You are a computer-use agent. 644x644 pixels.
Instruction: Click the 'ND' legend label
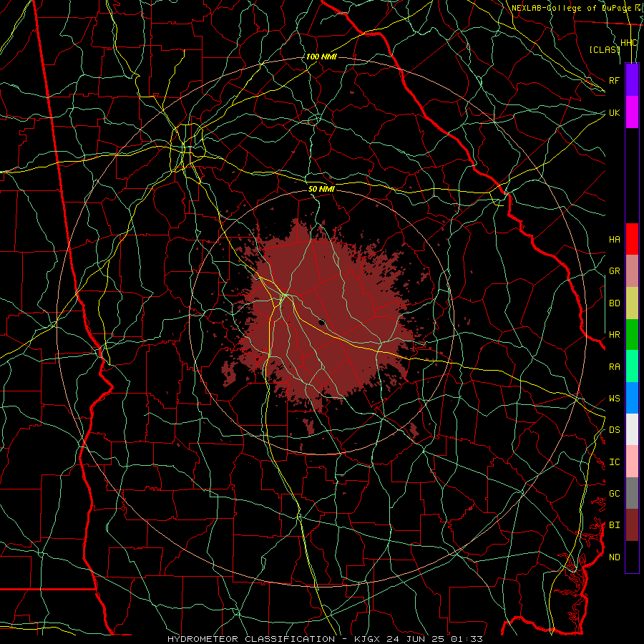point(615,557)
